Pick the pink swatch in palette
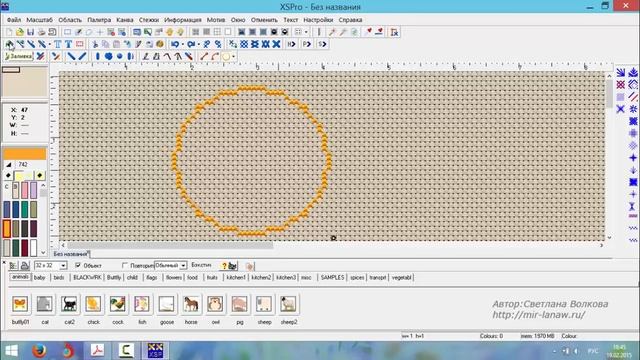640x360 pixels. click(x=24, y=190)
